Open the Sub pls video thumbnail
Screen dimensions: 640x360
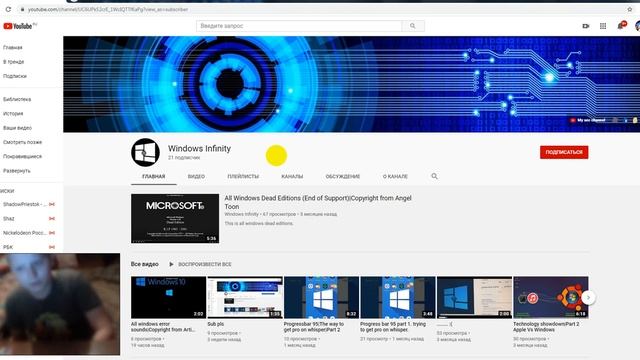click(x=245, y=298)
